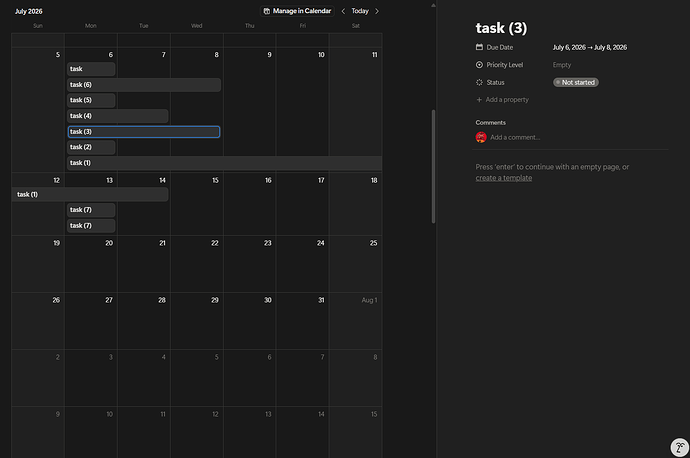Open task (1) bar starting July 12
Viewport: 690px width, 458px height.
point(90,194)
